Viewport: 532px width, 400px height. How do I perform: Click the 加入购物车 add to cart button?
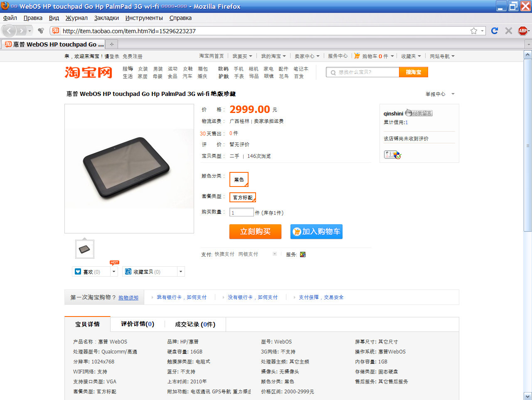(316, 232)
